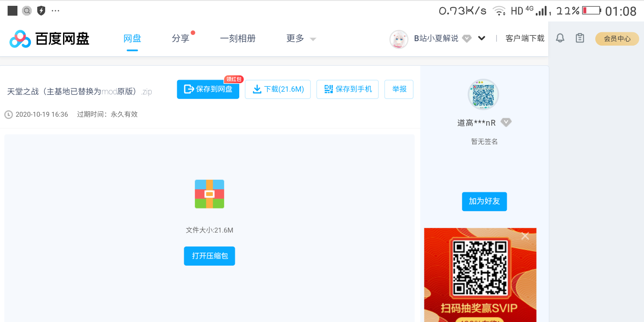Download the 21.6M file
This screenshot has width=644, height=322.
point(278,89)
